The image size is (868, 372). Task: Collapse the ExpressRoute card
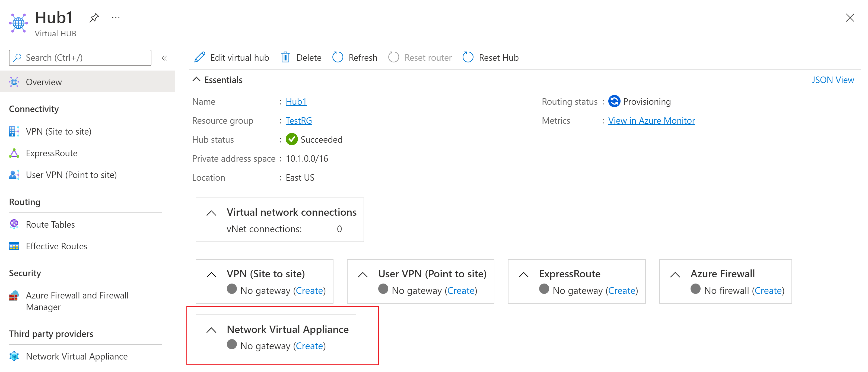point(524,275)
